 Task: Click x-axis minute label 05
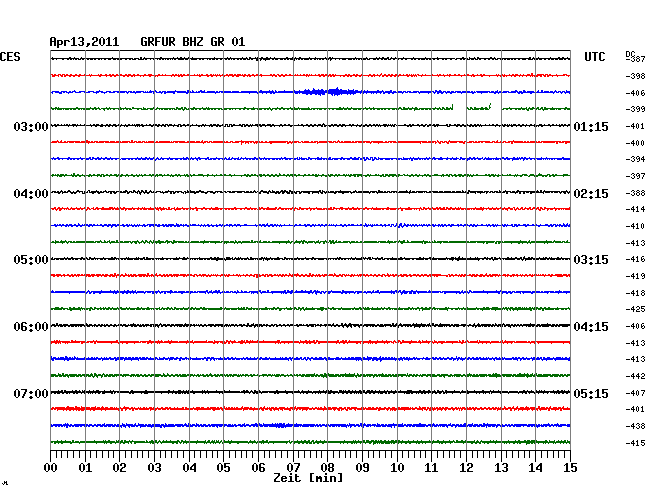[x=223, y=468]
